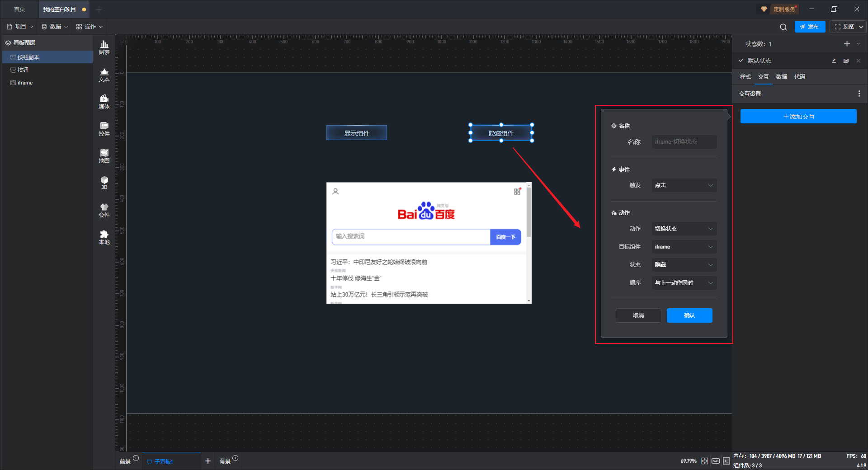Click the 添加交互 add interaction button
The width and height of the screenshot is (868, 470).
click(798, 117)
